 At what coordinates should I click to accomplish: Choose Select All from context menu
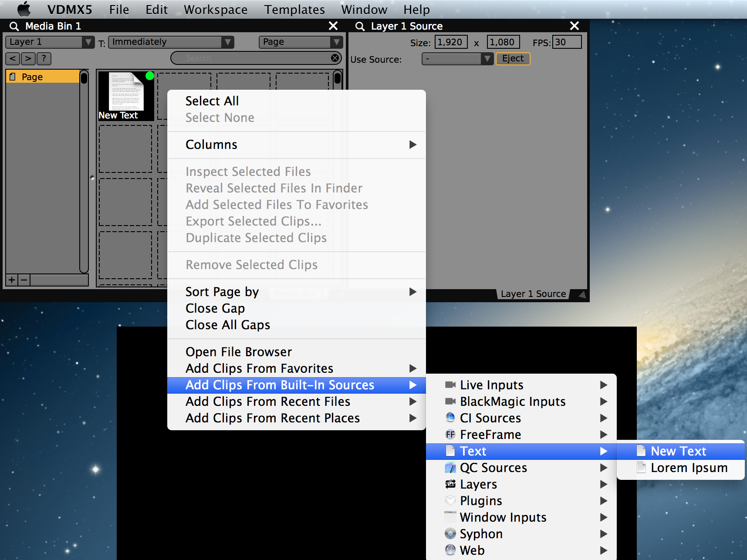click(x=296, y=101)
